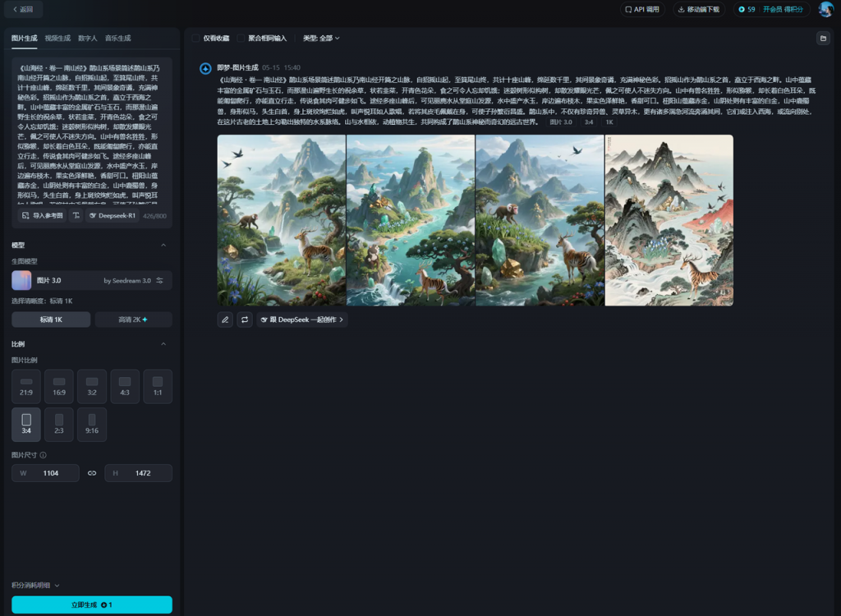Choose the 16:9 aspect ratio
Viewport: 841px width, 616px height.
click(x=59, y=386)
